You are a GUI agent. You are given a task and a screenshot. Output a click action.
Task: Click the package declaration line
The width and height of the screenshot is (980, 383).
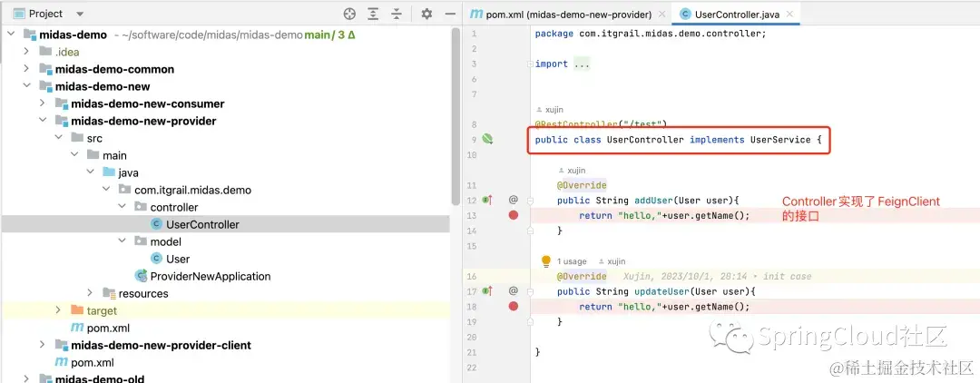pyautogui.click(x=651, y=33)
